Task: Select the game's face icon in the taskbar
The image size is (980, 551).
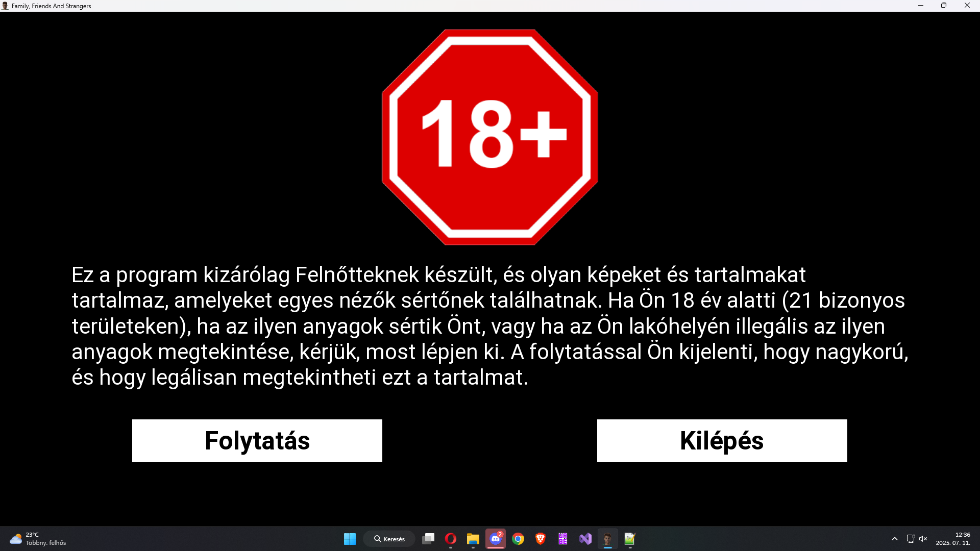Action: (607, 539)
